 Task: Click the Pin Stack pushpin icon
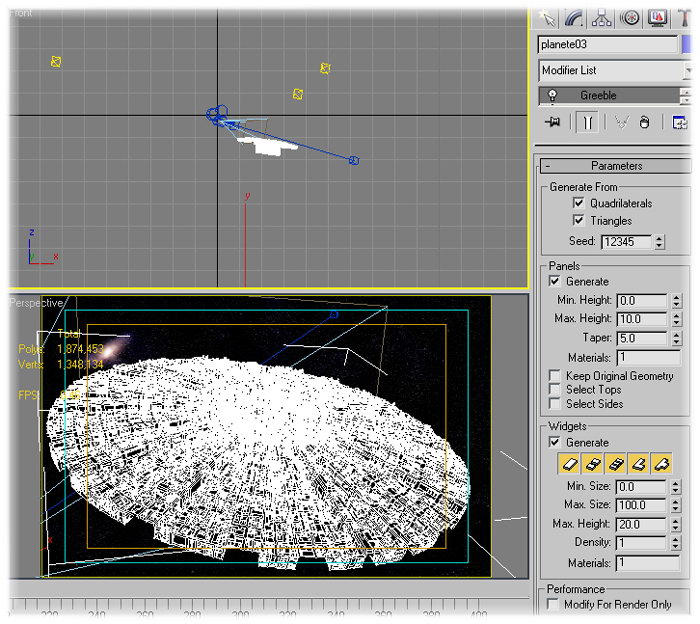point(551,122)
